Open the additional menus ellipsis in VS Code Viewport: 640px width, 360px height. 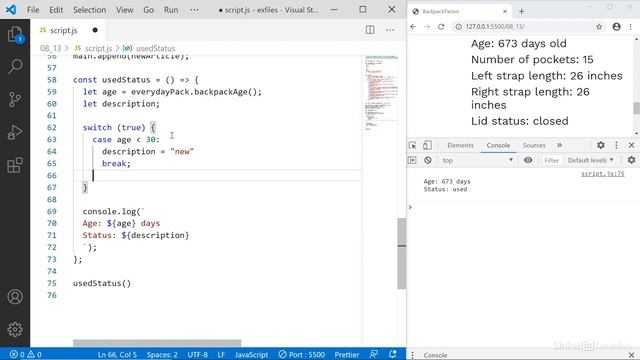click(x=194, y=9)
